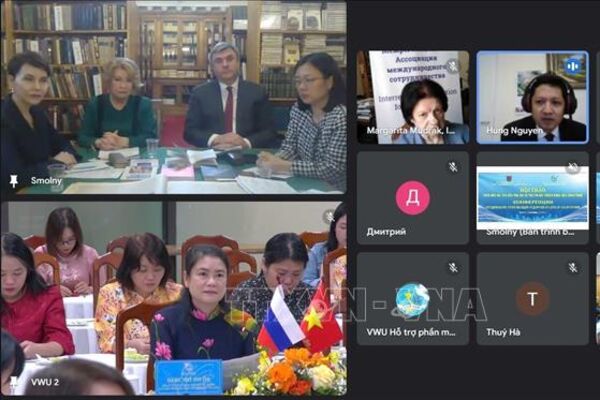Image resolution: width=600 pixels, height=400 pixels.
Task: Select the VWU 2 conference room video
Action: [x=173, y=298]
